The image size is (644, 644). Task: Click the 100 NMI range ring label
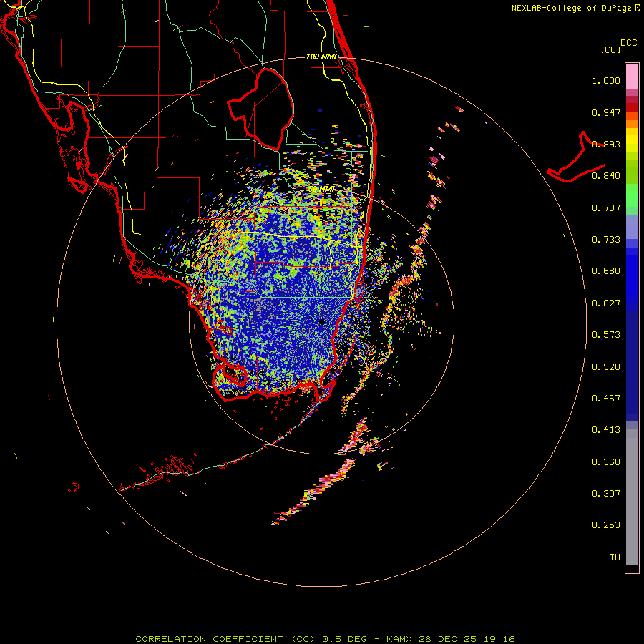[321, 57]
